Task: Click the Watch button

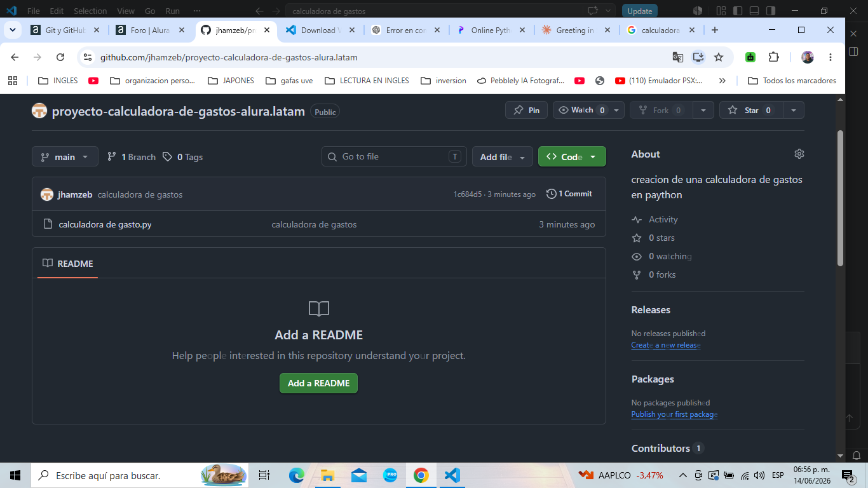Action: coord(581,110)
